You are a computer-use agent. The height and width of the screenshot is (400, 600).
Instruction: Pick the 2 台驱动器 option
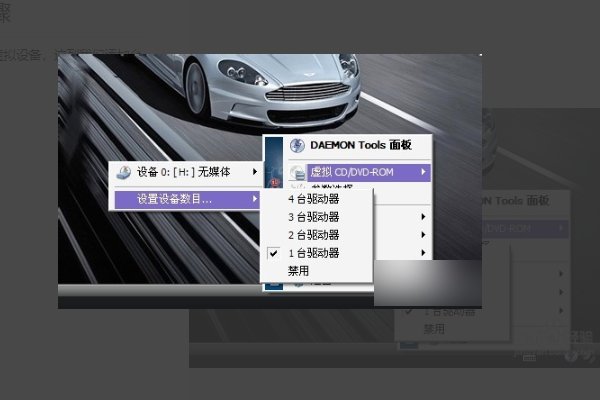click(316, 235)
